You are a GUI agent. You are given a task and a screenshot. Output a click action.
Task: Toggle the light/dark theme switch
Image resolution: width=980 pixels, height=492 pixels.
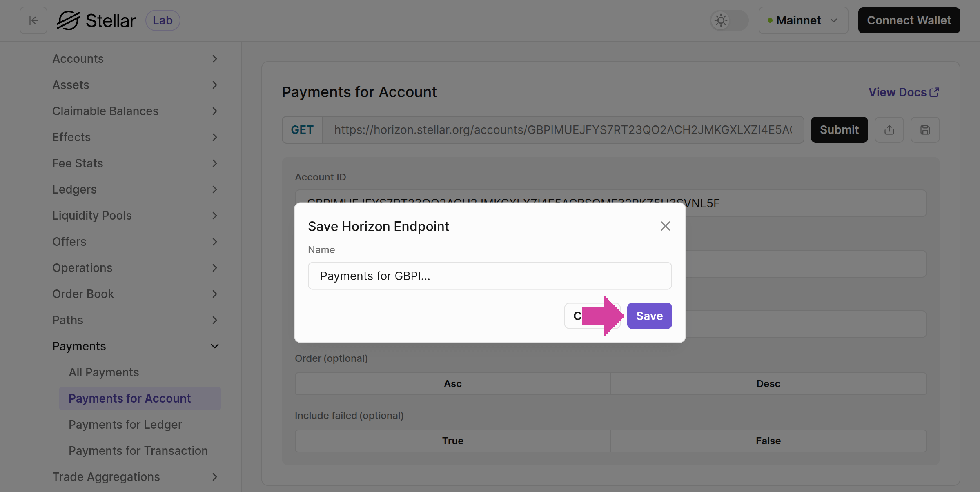pos(729,20)
